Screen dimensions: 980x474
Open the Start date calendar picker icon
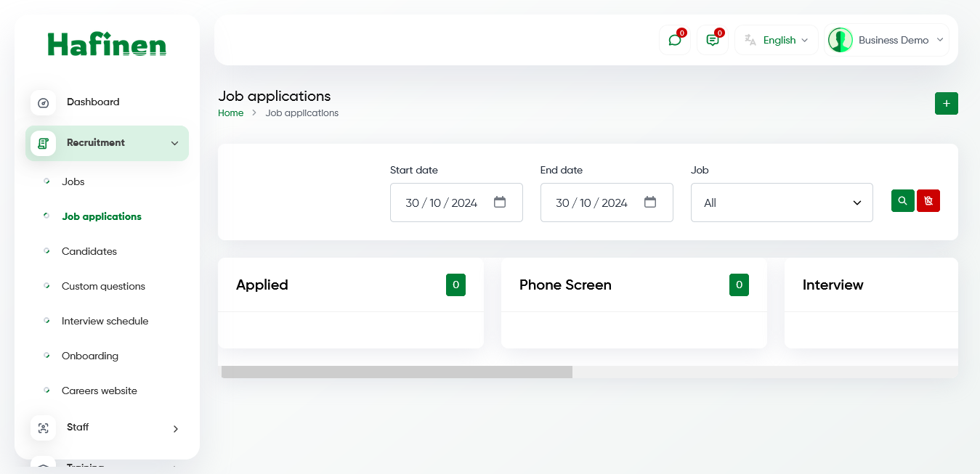pyautogui.click(x=500, y=203)
